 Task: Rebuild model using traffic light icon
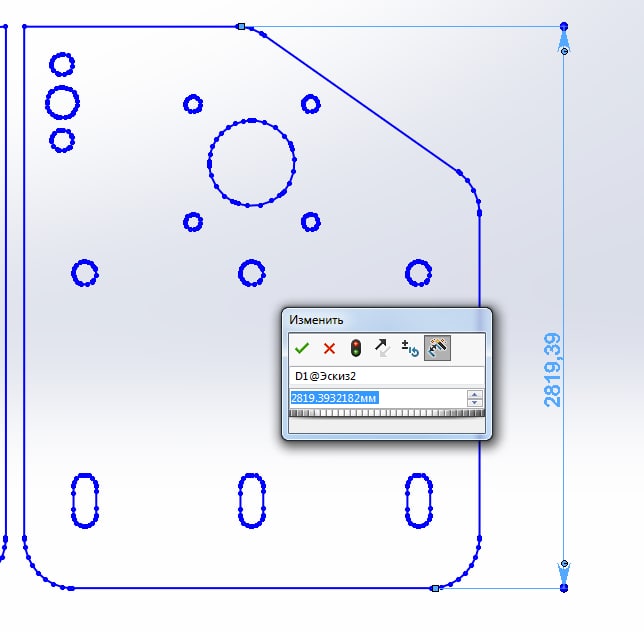(x=356, y=348)
